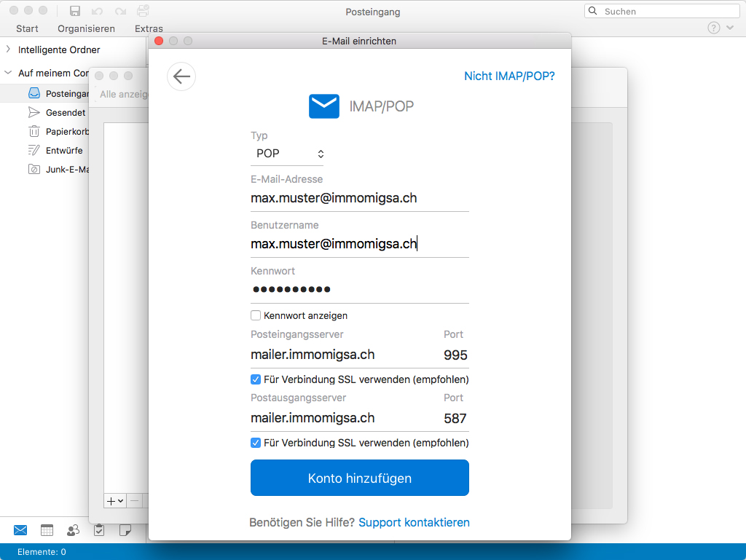Image resolution: width=746 pixels, height=560 pixels.
Task: Click the Entwürfe drafts icon
Action: 34,150
